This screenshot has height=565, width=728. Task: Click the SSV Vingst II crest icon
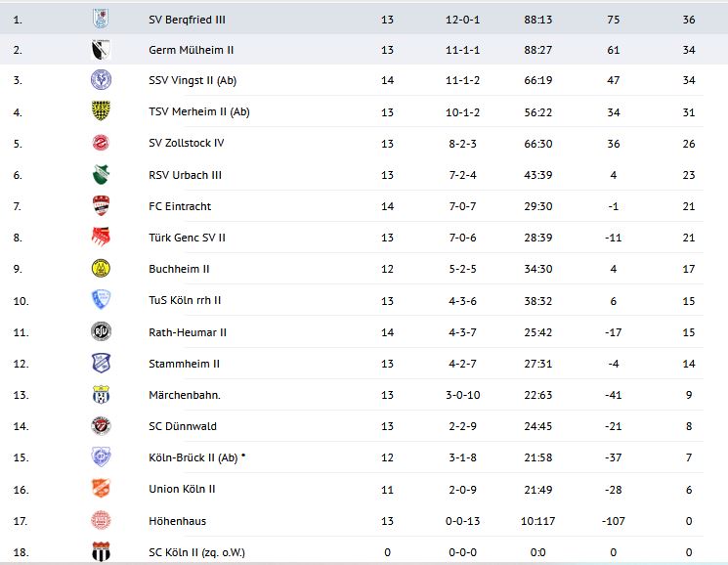click(x=101, y=80)
